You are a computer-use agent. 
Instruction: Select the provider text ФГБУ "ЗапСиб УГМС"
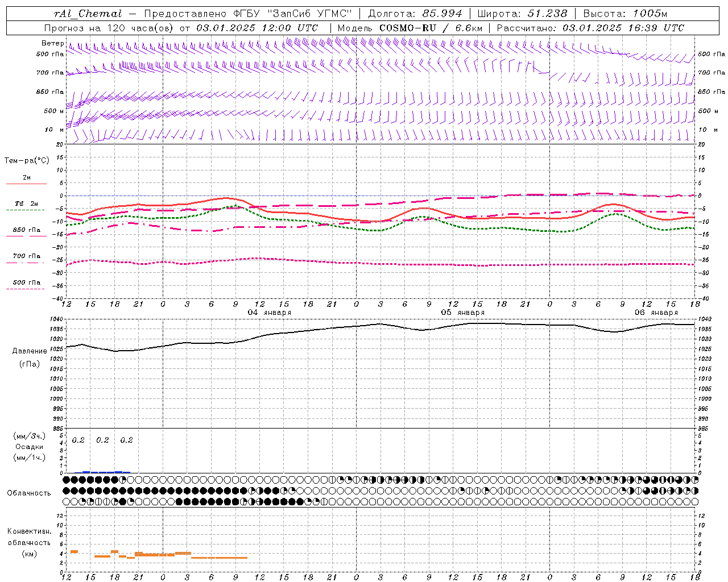click(x=292, y=14)
